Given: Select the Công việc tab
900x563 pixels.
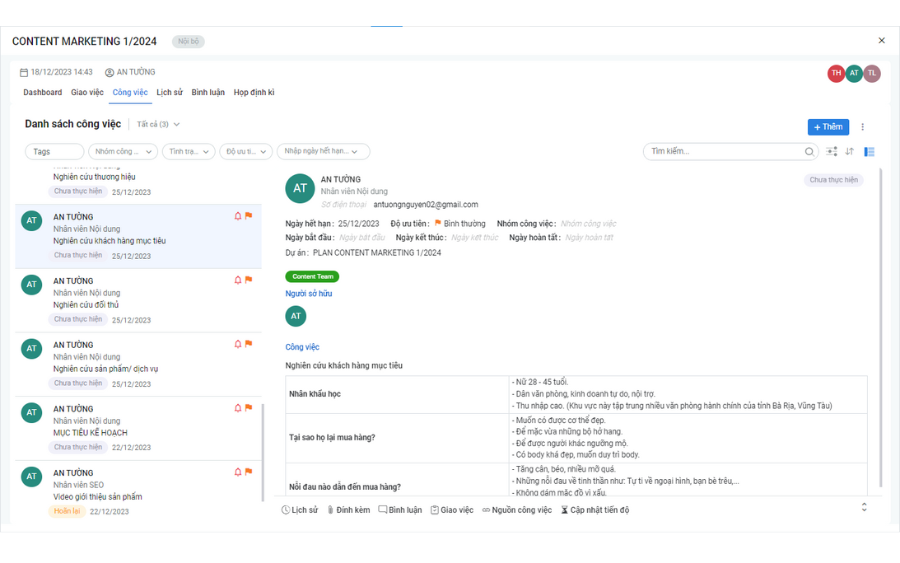Looking at the screenshot, I should coord(130,92).
